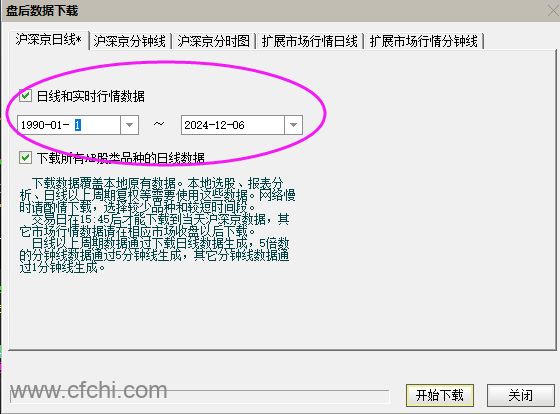This screenshot has width=560, height=414.
Task: Select the year 1990 in the start date
Action: (33, 125)
